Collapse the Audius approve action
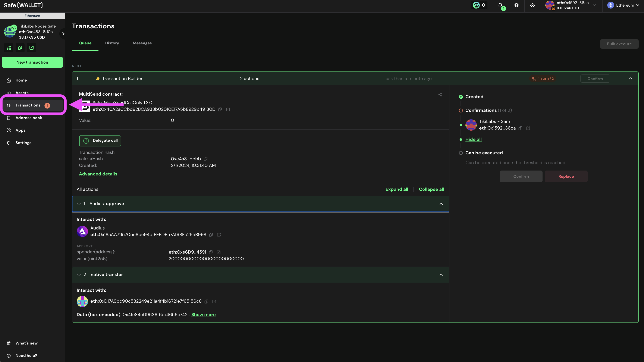Viewport: 644px width, 362px height. click(441, 204)
